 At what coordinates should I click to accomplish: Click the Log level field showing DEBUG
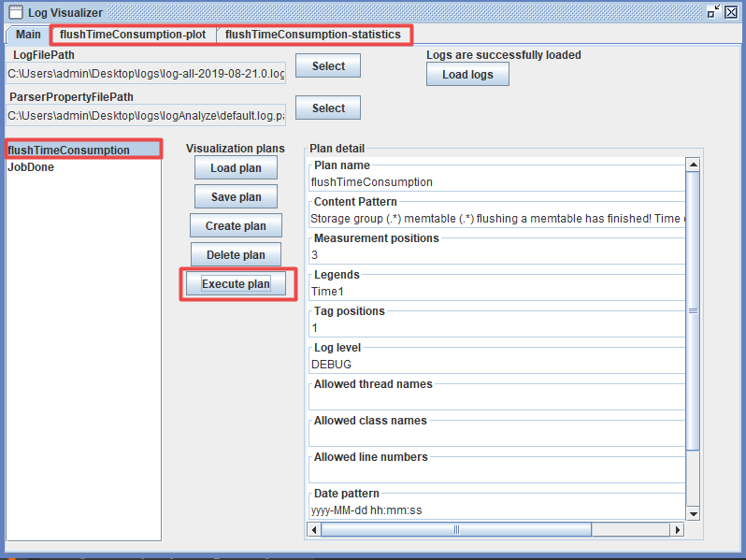pos(495,365)
